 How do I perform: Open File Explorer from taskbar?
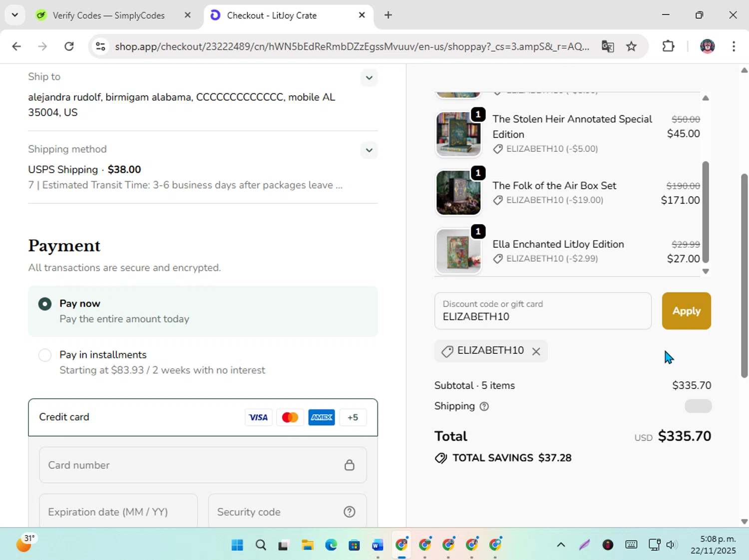(308, 545)
